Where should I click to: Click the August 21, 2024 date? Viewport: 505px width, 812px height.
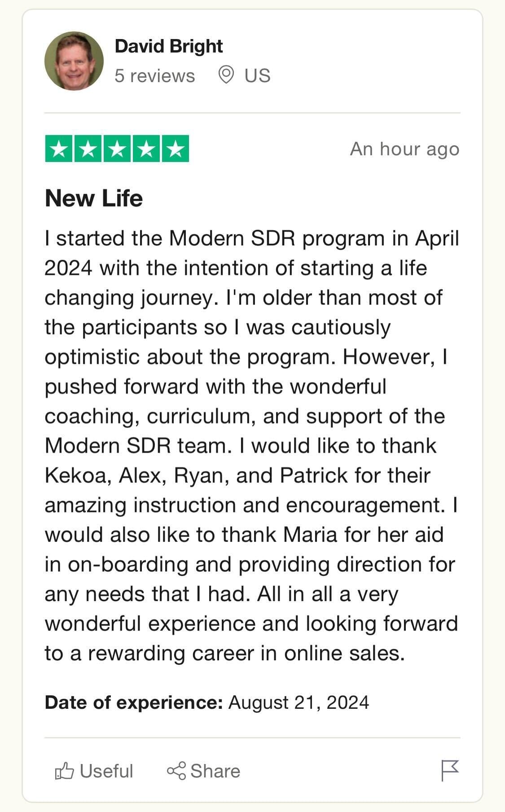click(299, 702)
